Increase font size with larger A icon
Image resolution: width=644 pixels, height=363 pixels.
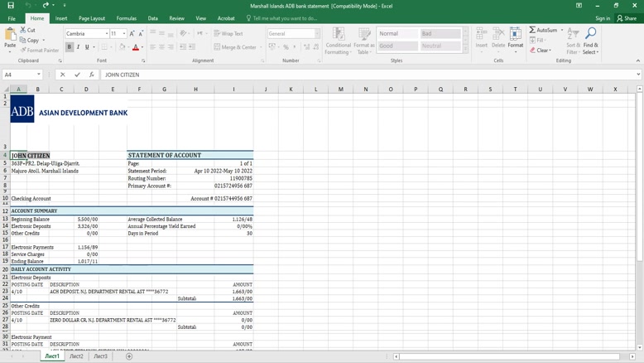click(132, 34)
